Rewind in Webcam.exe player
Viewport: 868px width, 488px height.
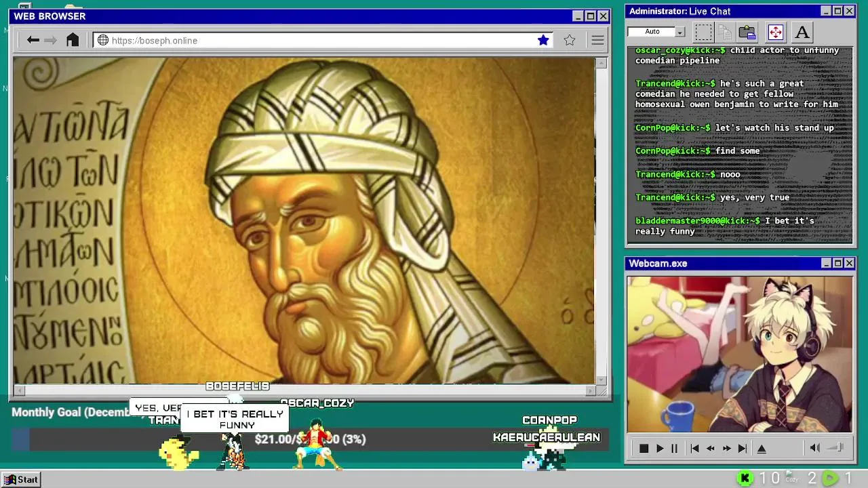click(x=711, y=449)
